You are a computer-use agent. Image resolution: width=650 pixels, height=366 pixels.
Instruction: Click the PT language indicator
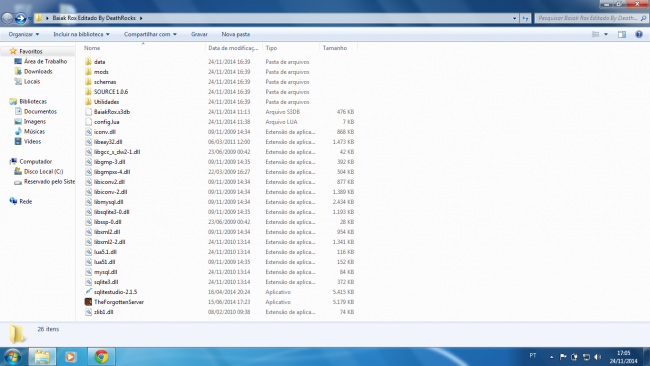pos(533,355)
